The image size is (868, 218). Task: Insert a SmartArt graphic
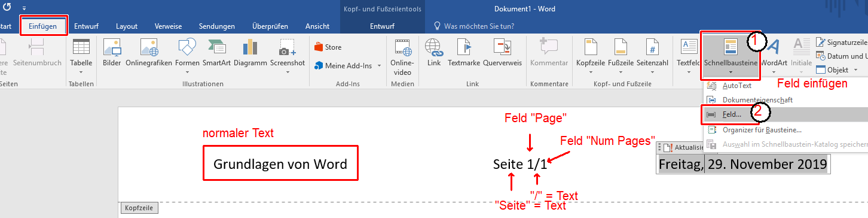click(x=216, y=53)
